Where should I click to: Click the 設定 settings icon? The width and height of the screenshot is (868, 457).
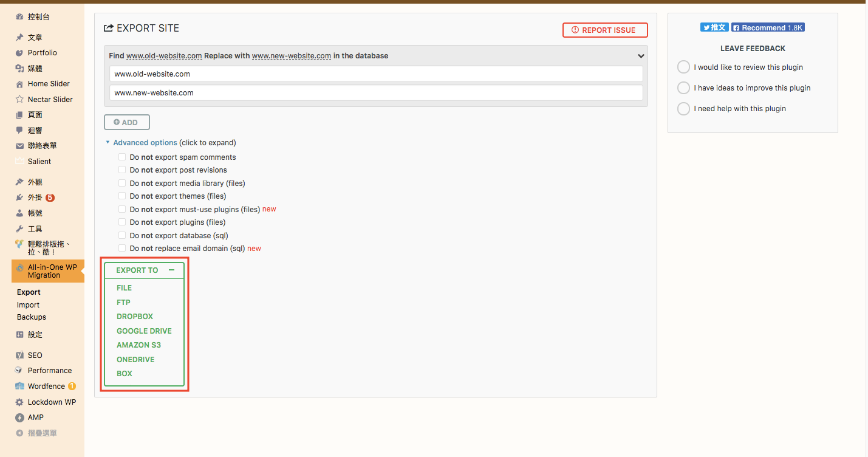pyautogui.click(x=19, y=335)
